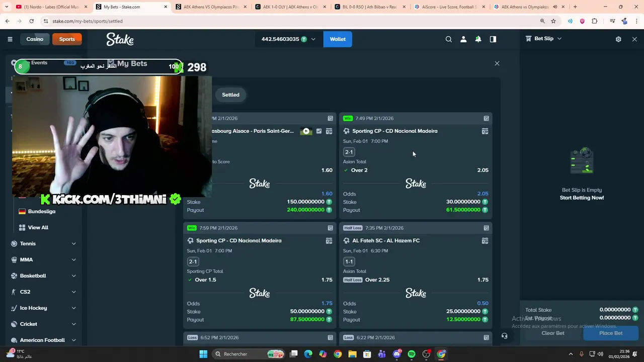Open AL Fateh SC - AL Hazem FC match
The width and height of the screenshot is (644, 362).
pyautogui.click(x=385, y=241)
